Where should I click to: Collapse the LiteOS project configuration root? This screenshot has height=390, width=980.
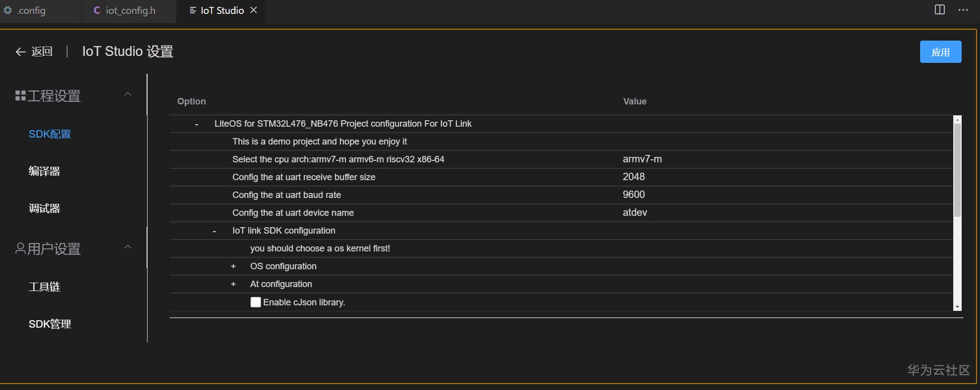pyautogui.click(x=197, y=124)
